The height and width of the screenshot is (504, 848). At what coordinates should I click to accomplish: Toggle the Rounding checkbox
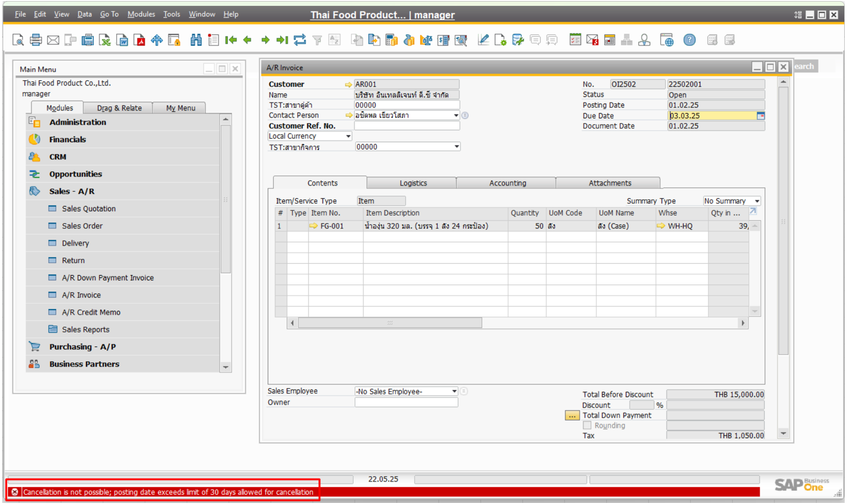point(587,425)
